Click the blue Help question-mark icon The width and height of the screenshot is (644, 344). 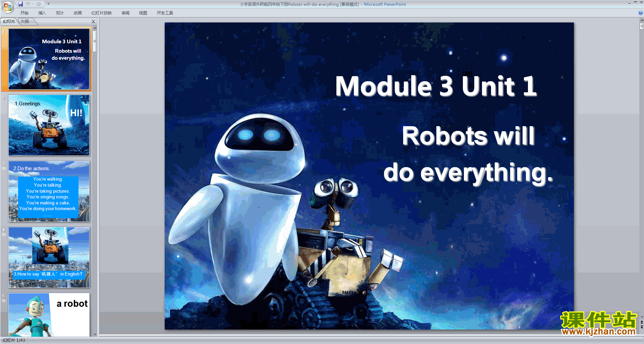[x=641, y=13]
